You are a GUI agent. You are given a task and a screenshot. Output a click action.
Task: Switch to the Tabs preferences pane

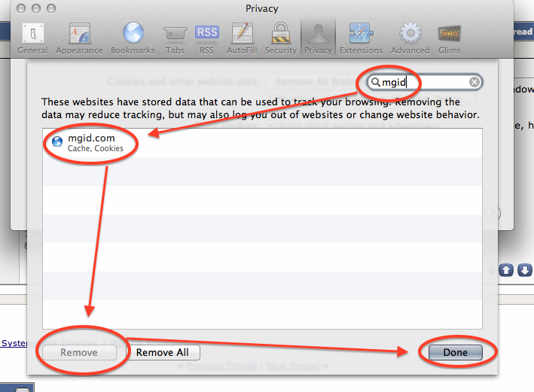(x=175, y=38)
